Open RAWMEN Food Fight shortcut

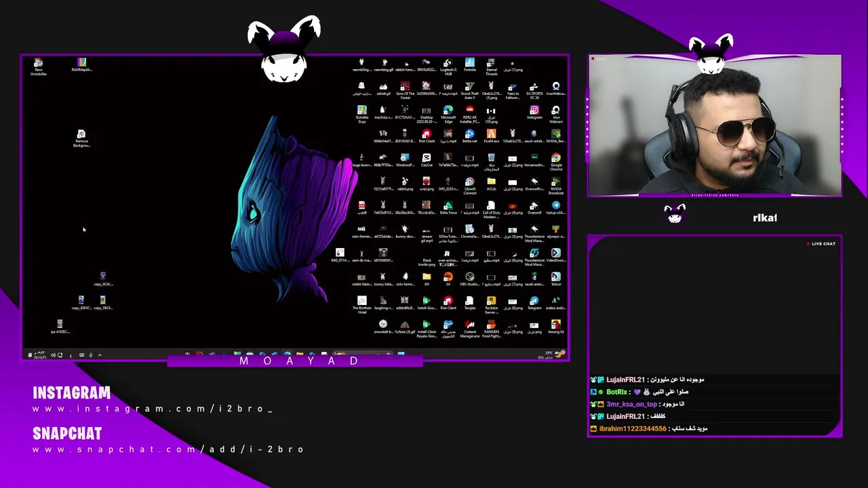(x=491, y=329)
